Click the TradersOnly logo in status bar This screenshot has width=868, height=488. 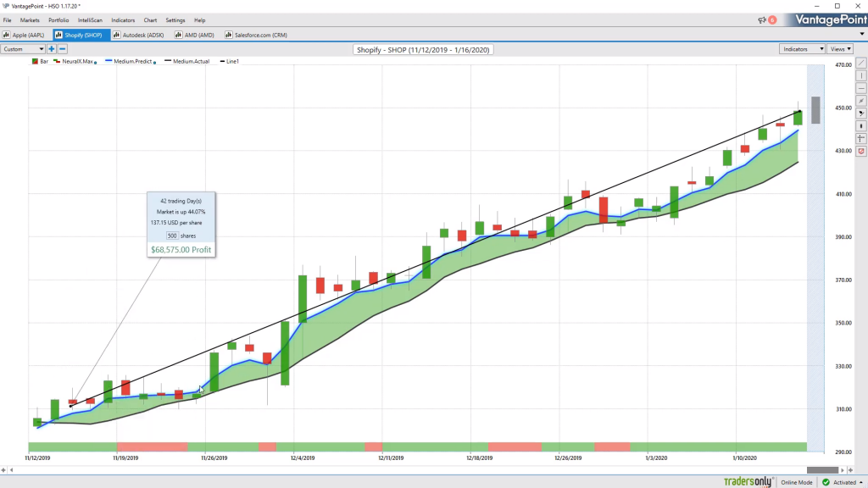tap(748, 482)
